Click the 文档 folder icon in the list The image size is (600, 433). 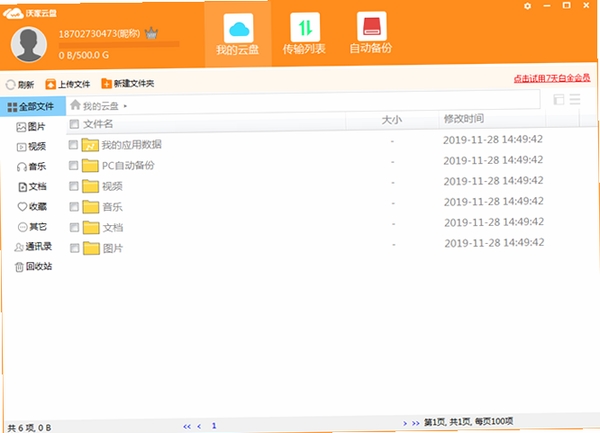tap(91, 227)
